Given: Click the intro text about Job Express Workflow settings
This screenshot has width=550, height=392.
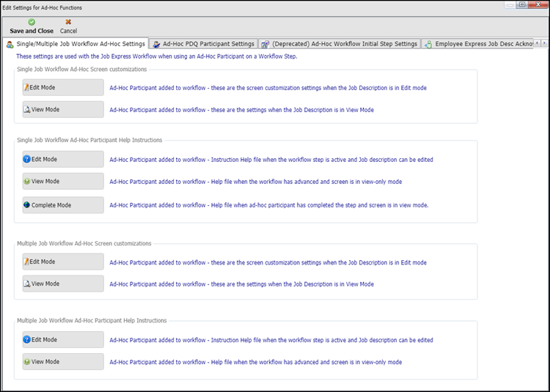Looking at the screenshot, I should (x=157, y=56).
